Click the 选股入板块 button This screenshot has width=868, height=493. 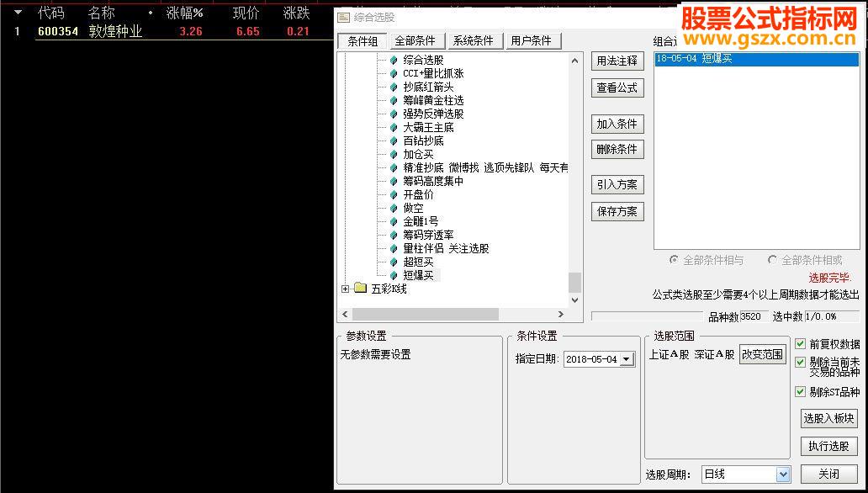pyautogui.click(x=828, y=419)
